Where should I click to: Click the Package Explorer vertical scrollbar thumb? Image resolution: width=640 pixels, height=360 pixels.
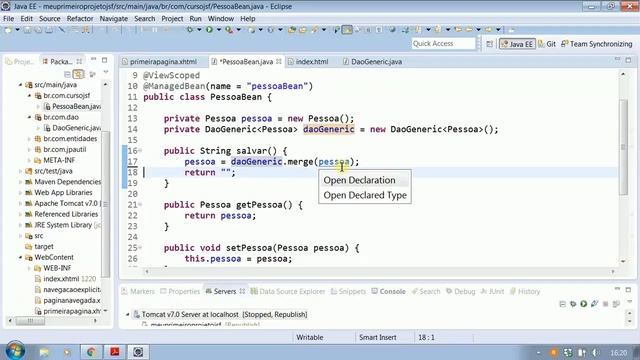click(106, 204)
